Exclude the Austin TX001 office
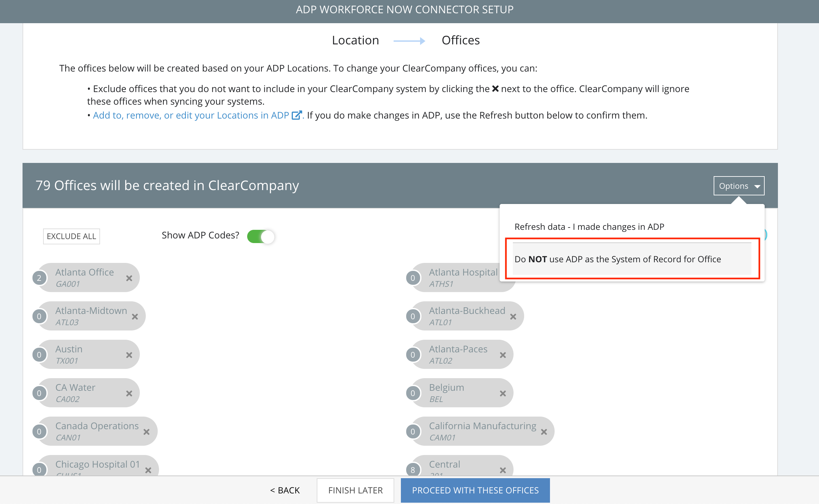Image resolution: width=819 pixels, height=504 pixels. pos(129,355)
